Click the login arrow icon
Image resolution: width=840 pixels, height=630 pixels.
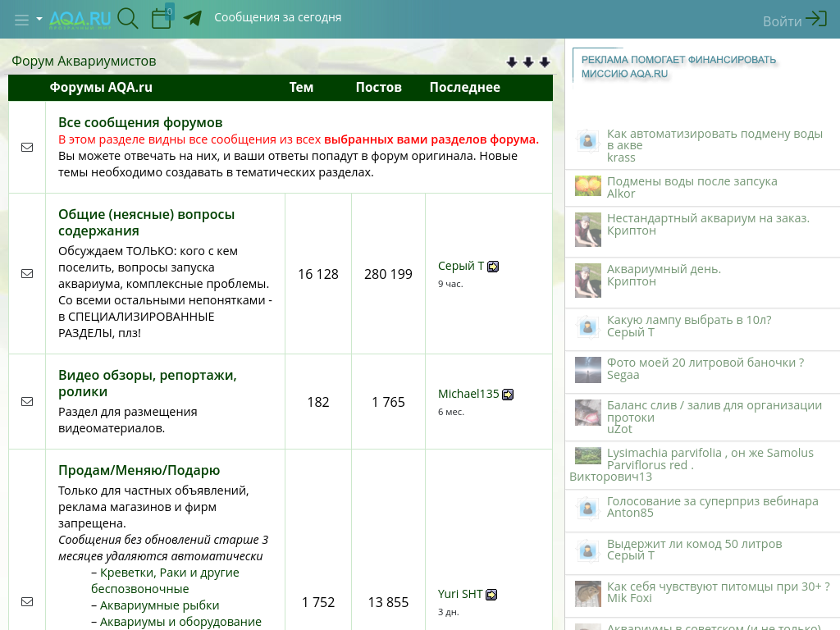[816, 19]
